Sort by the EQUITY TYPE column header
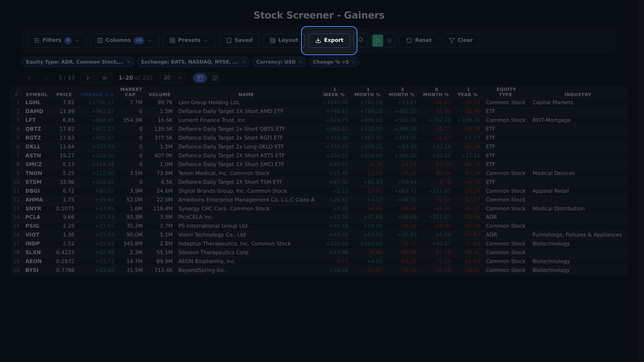Viewport: 644px width, 362px height. 506,92
